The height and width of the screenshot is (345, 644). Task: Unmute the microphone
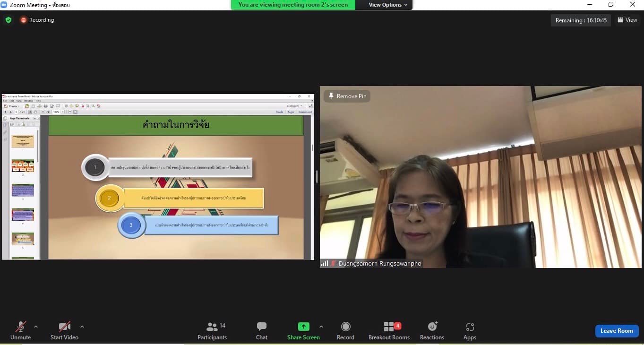pyautogui.click(x=20, y=331)
